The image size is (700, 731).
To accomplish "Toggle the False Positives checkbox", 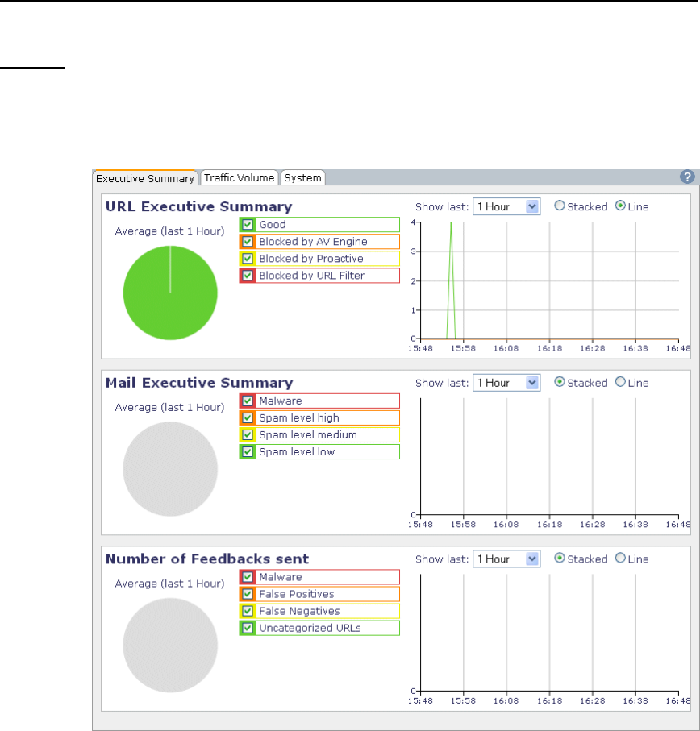I will pos(248,594).
